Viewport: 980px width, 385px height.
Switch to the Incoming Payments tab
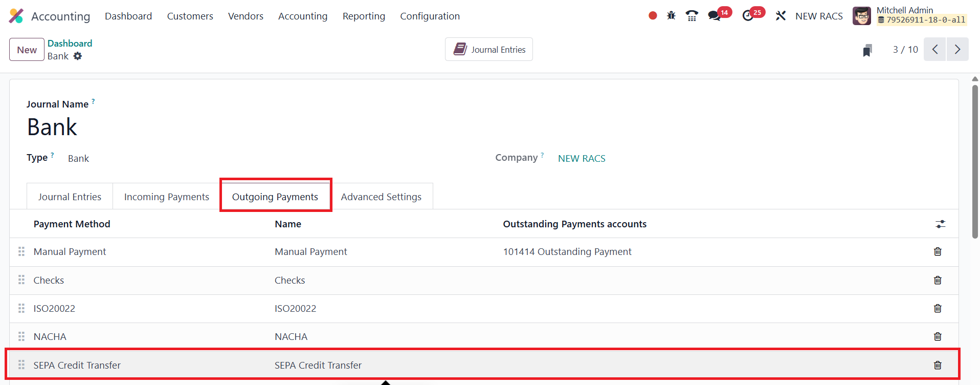[167, 197]
